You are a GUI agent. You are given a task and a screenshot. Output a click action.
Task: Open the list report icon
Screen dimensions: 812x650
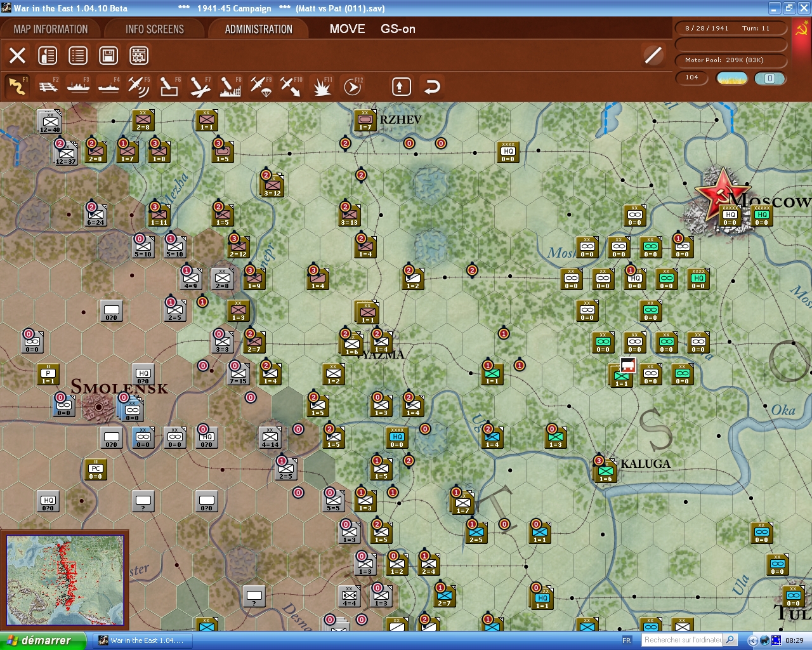tap(78, 55)
